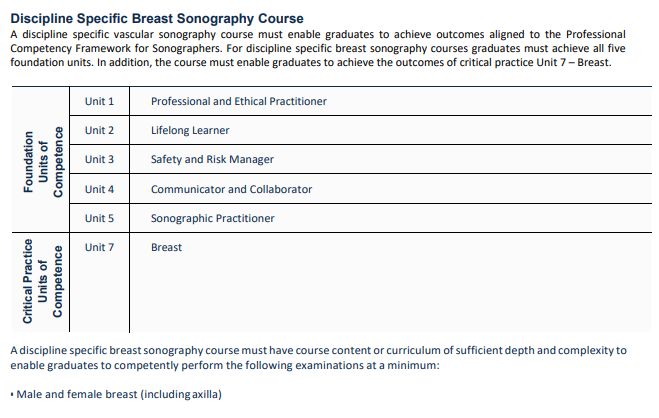The height and width of the screenshot is (418, 659).
Task: Click the 'Unit 1' table cell
Action: point(100,101)
